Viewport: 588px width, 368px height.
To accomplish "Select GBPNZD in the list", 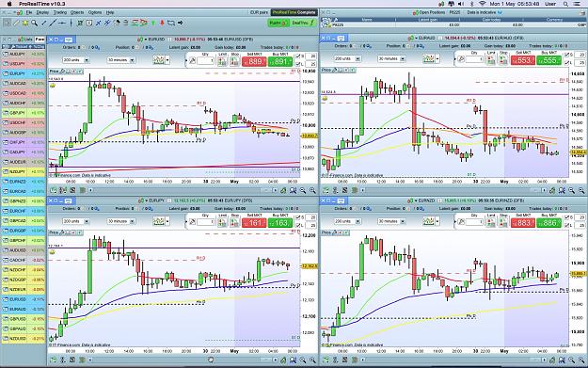I will [24, 201].
